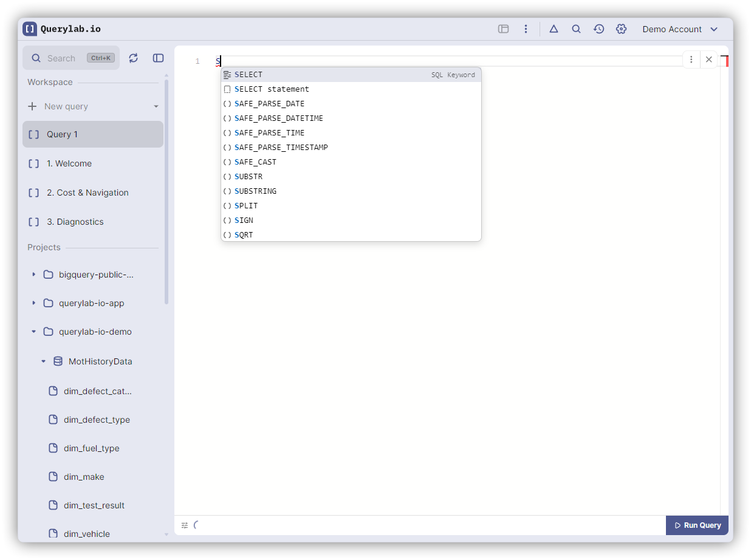Expand the bigquery-public project folder
The width and height of the screenshot is (751, 560).
point(34,275)
